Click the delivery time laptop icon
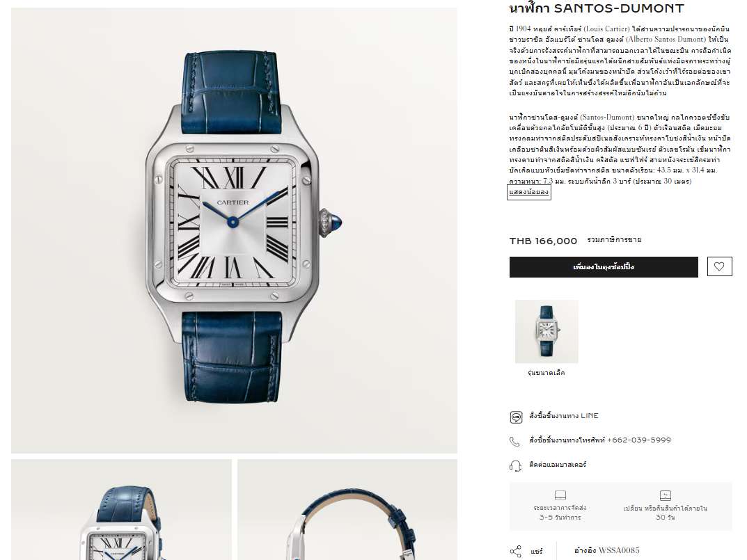This screenshot has height=560, width=747. pos(560,495)
